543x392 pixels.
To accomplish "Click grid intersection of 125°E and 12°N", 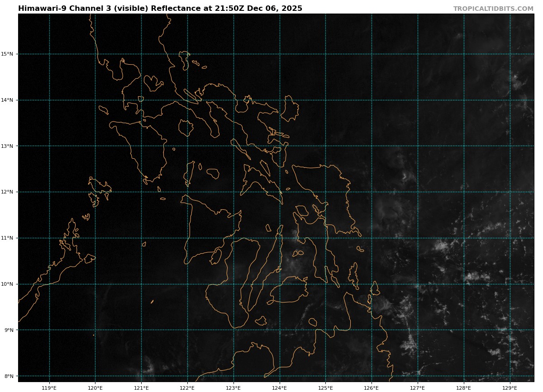I will tap(325, 192).
